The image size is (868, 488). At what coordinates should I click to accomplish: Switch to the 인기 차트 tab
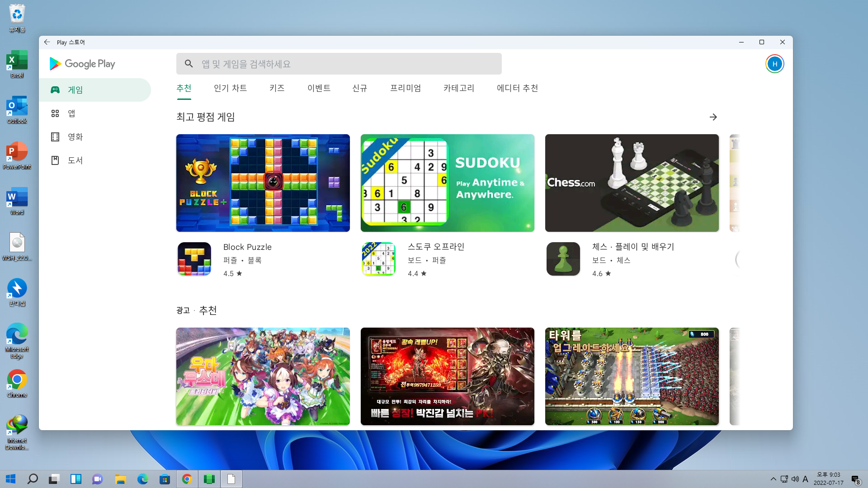point(231,88)
